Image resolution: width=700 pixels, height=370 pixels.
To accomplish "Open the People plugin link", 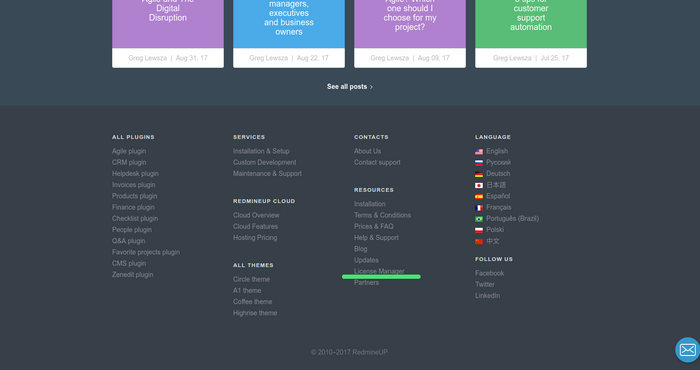I will click(132, 229).
